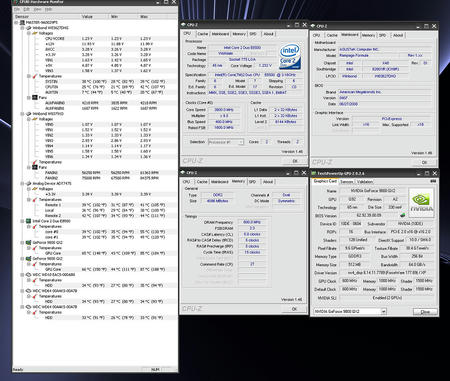Viewport: 450px width, 381px height.
Task: Open the SPD tab in the top-left CPU-Z window
Action: pyautogui.click(x=253, y=34)
